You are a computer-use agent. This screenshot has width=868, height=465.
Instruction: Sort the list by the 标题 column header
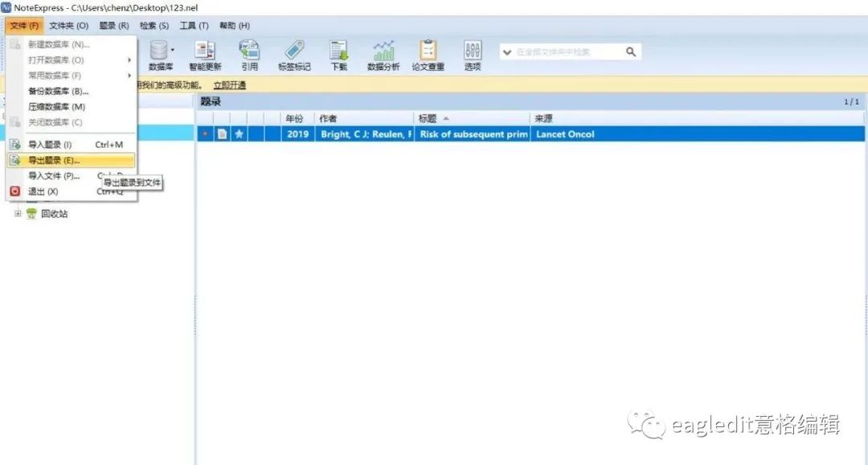(x=472, y=118)
